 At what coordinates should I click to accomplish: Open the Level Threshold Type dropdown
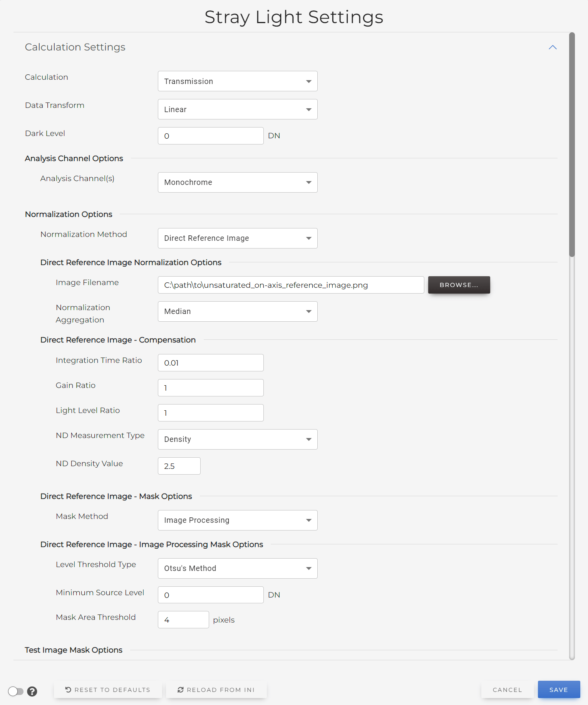pyautogui.click(x=238, y=568)
